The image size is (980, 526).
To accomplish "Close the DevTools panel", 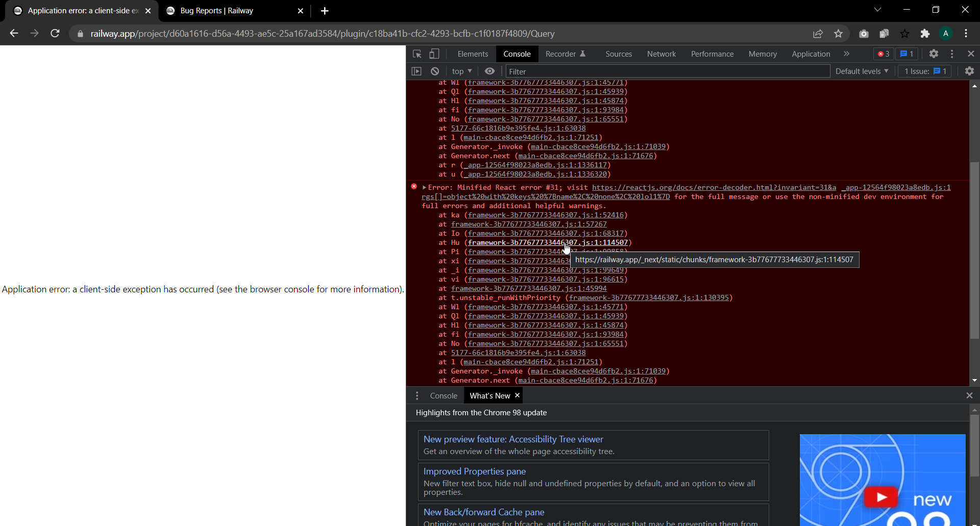I will pos(971,54).
